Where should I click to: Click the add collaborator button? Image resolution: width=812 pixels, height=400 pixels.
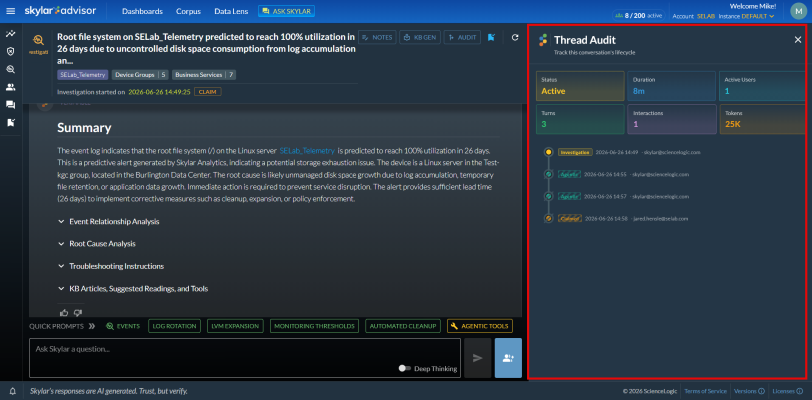[508, 358]
